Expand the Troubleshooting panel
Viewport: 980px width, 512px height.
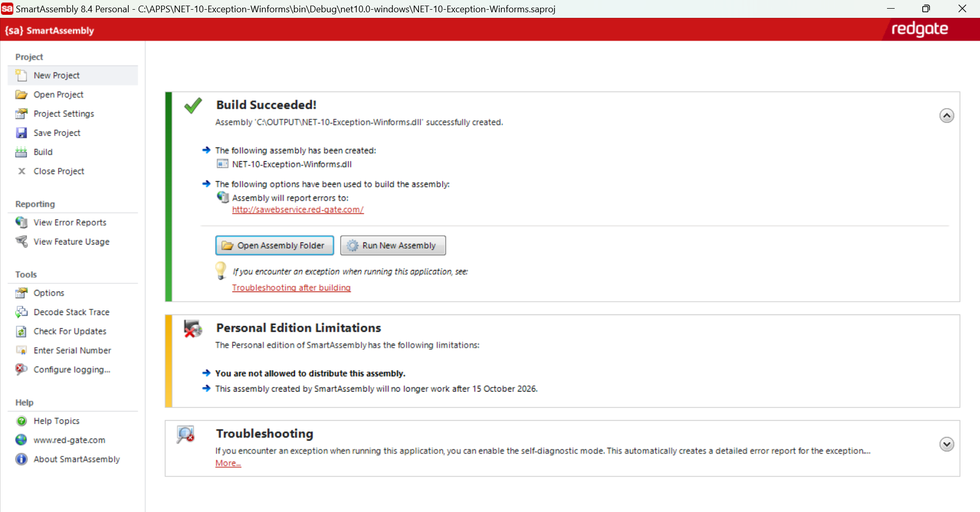point(946,444)
